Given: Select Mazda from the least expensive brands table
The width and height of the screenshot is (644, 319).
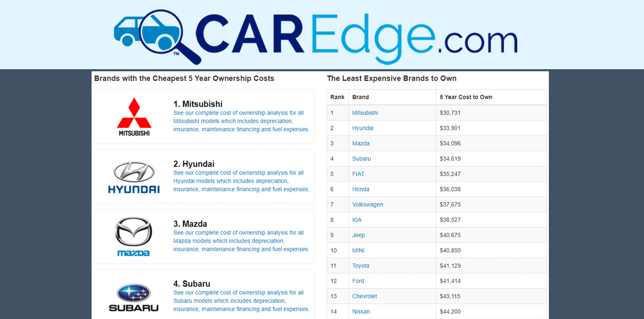Looking at the screenshot, I should coord(361,143).
